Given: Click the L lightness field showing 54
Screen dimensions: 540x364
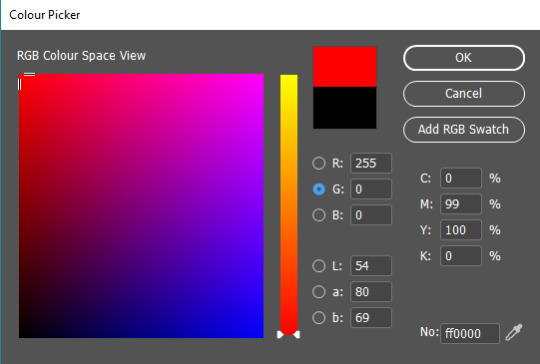Looking at the screenshot, I should (371, 266).
